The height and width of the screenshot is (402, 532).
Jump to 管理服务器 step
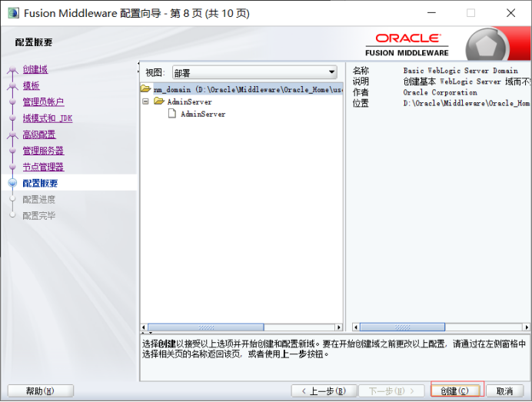point(43,151)
